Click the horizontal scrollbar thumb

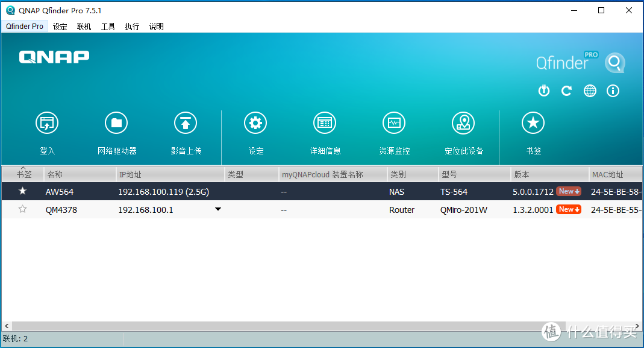tap(289, 326)
